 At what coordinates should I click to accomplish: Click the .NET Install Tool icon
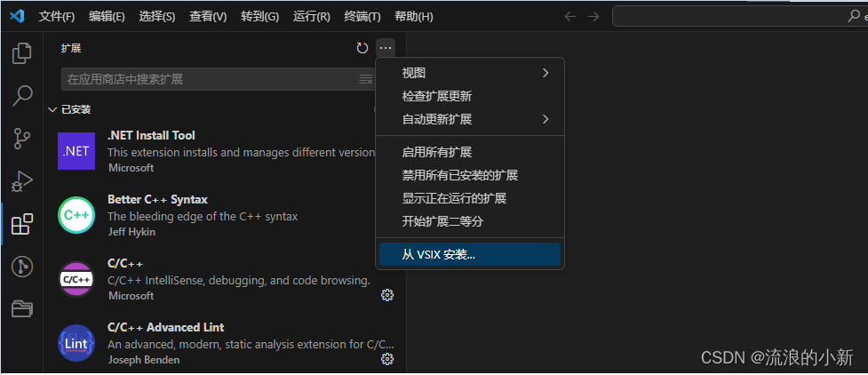point(76,151)
